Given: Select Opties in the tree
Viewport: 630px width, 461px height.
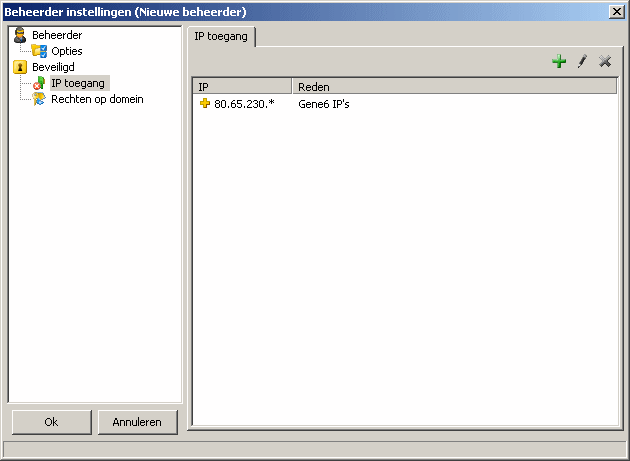Looking at the screenshot, I should 67,51.
